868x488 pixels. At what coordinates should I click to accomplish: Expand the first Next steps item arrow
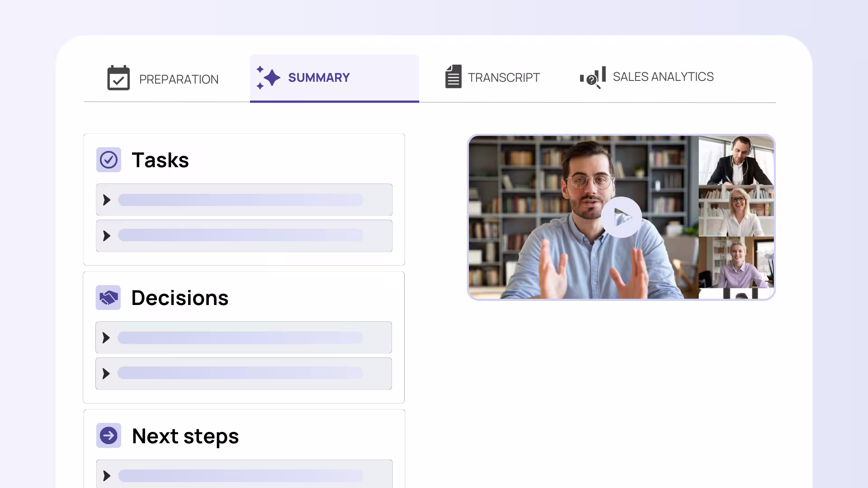[107, 476]
